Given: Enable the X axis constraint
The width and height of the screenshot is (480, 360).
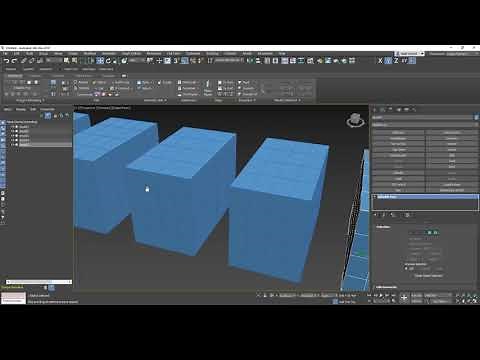Looking at the screenshot, I should [380, 61].
